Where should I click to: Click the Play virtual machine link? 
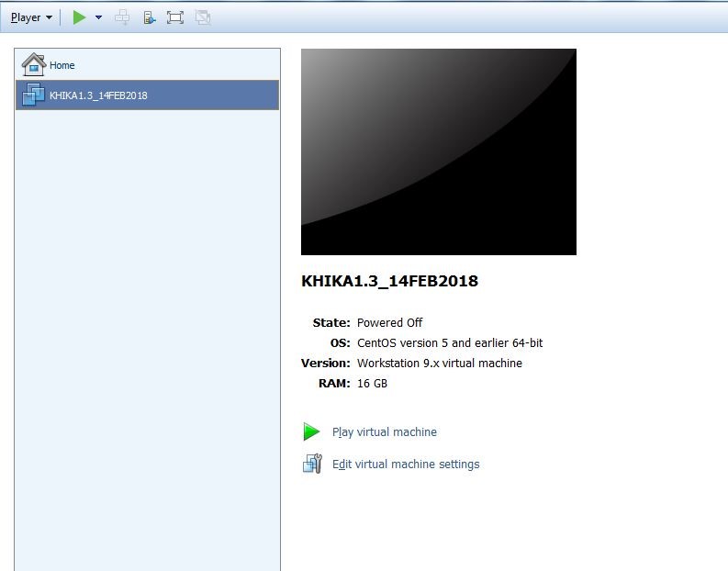385,432
